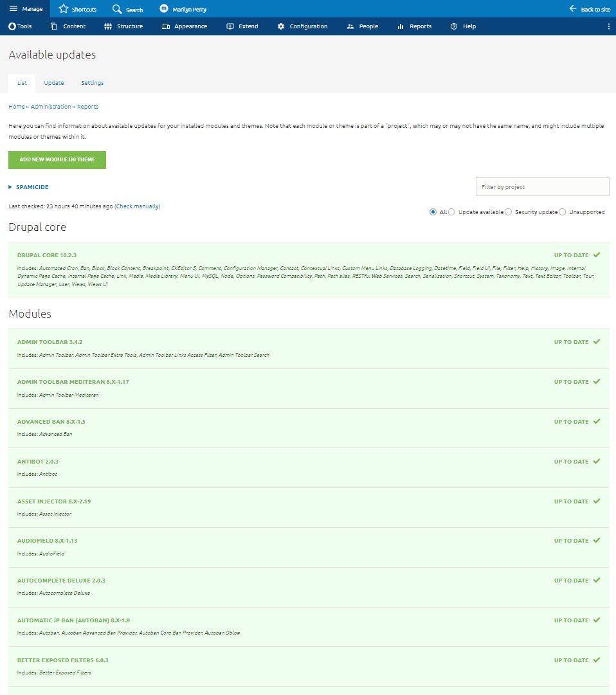Open Marilyn Perry user avatar icon

click(164, 8)
